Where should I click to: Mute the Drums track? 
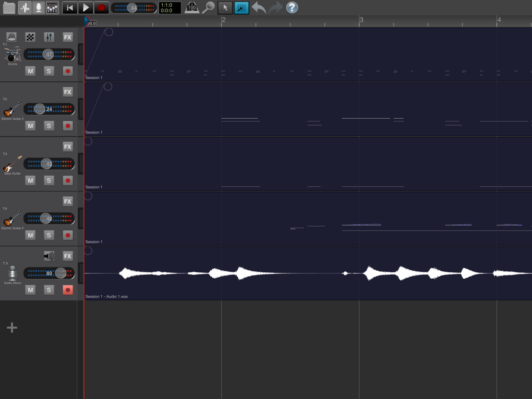[x=30, y=71]
